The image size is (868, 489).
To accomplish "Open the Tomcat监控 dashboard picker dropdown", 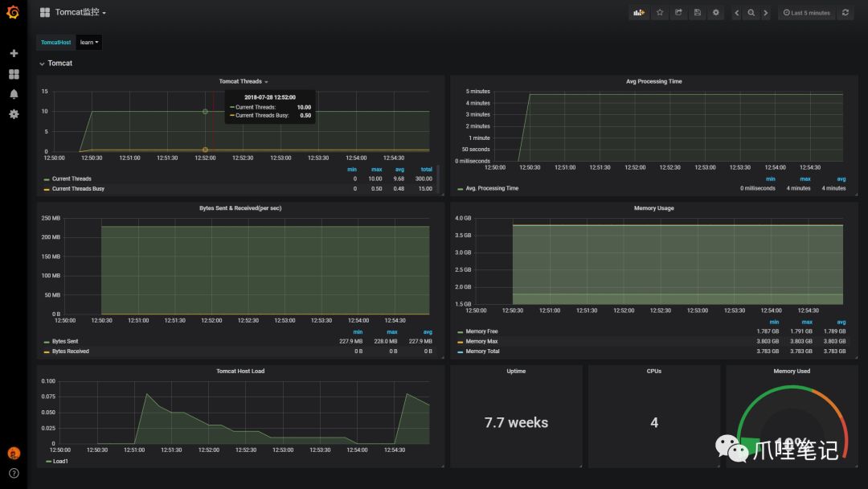I will (80, 12).
